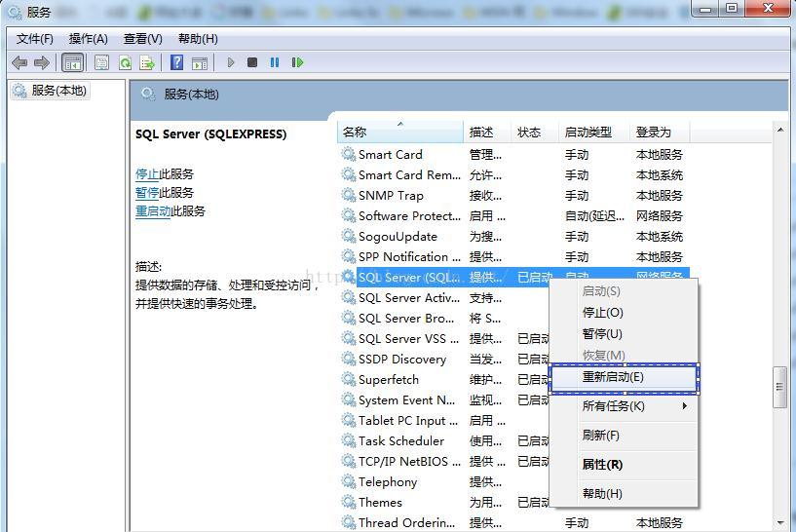796x532 pixels.
Task: Click the scrollbar up arrow of services list
Action: 779,131
